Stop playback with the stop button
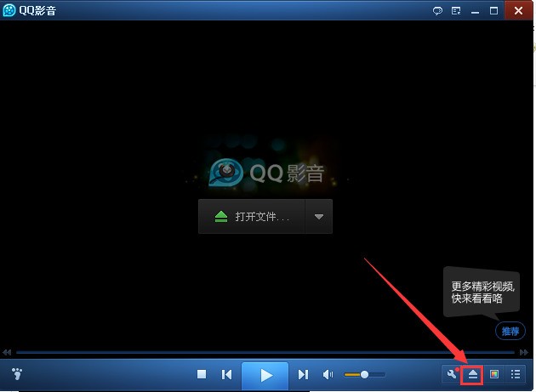Image resolution: width=536 pixels, height=392 pixels. point(202,374)
